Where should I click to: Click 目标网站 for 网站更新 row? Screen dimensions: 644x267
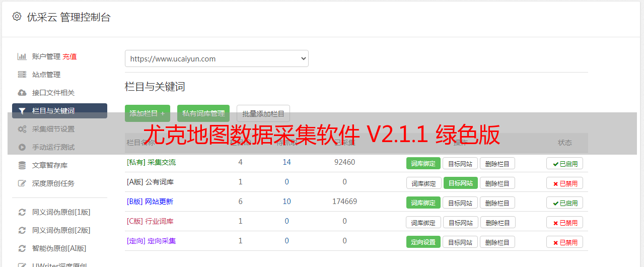(460, 203)
